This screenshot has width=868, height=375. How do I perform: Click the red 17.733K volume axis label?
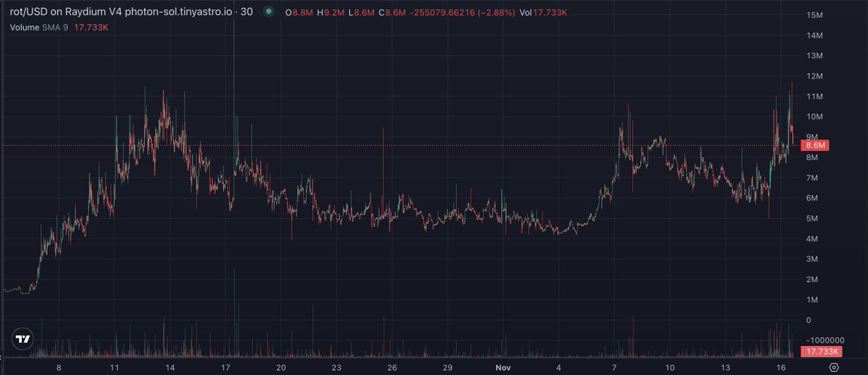coord(821,352)
